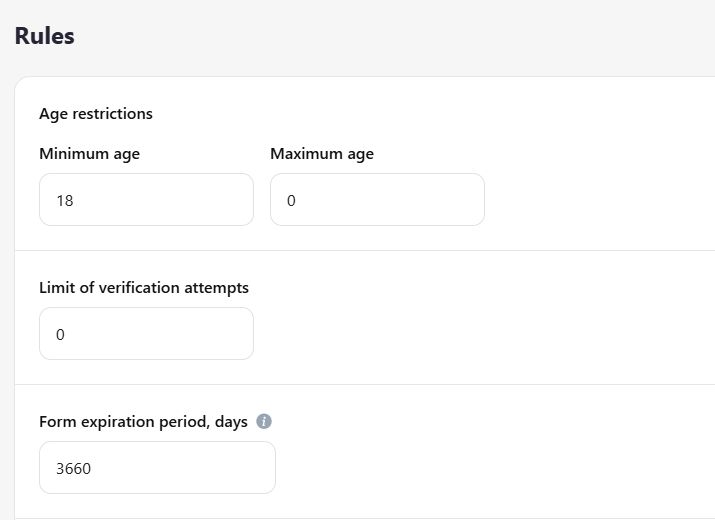Click the Limit of verification attempts label
715x520 pixels.
pos(144,288)
